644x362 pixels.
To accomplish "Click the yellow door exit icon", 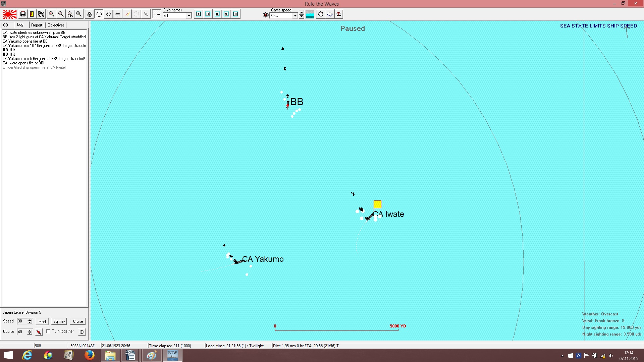I will (32, 14).
